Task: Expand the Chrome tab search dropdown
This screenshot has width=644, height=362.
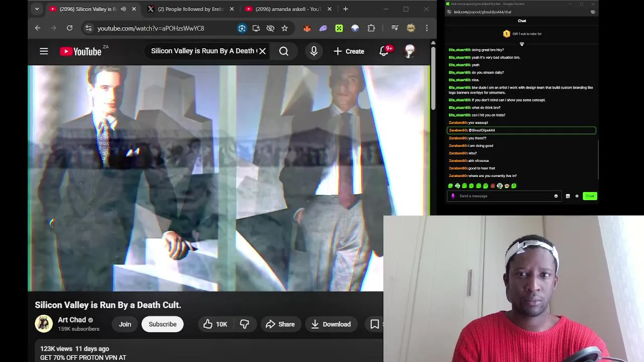Action: coord(37,9)
